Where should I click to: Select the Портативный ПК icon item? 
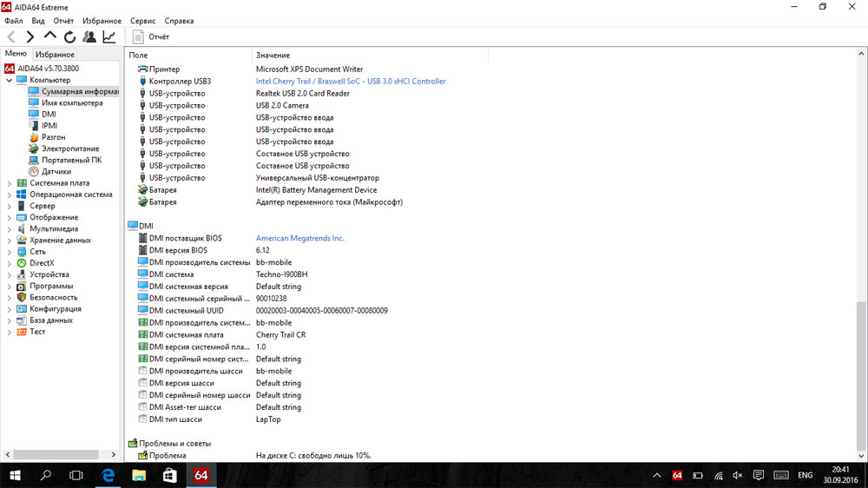[x=34, y=160]
